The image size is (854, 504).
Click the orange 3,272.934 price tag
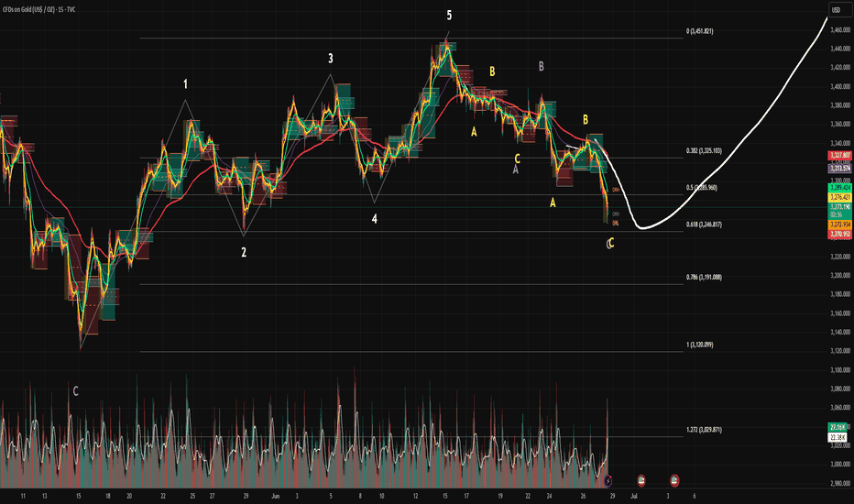(839, 225)
